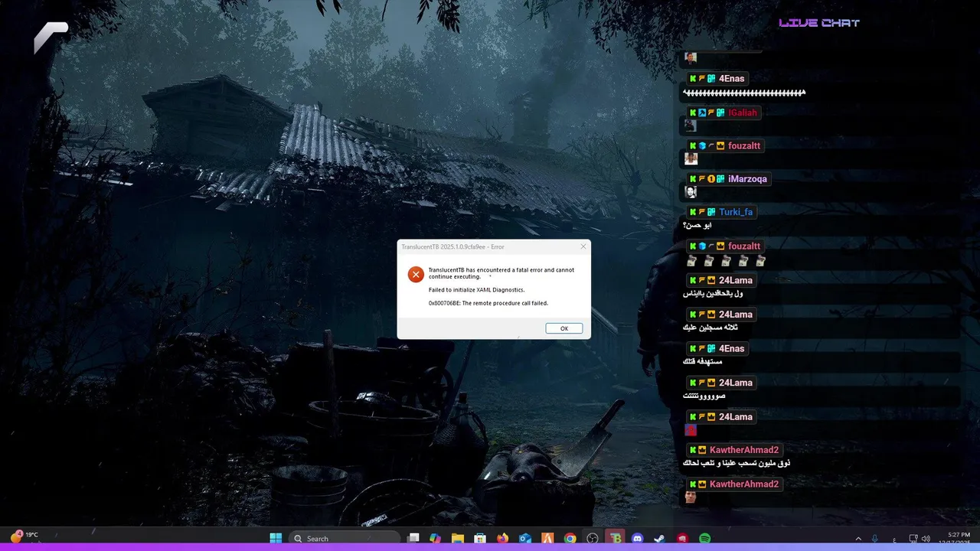The width and height of the screenshot is (980, 551).
Task: Open the Windows Start menu
Action: (x=276, y=538)
